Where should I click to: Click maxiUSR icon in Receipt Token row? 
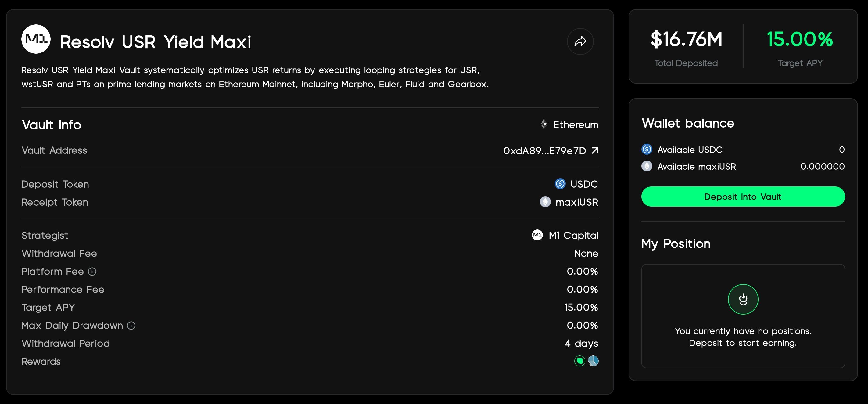545,202
